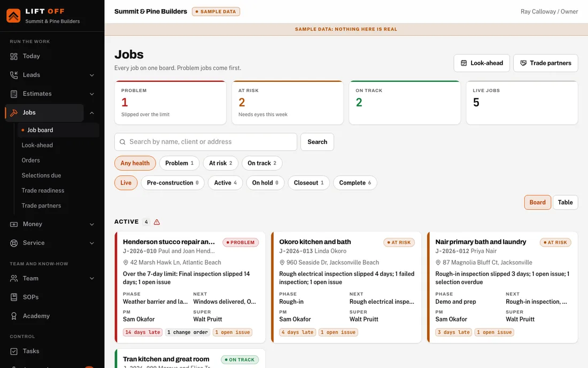Click the Team people icon
The image size is (588, 368).
(14, 278)
